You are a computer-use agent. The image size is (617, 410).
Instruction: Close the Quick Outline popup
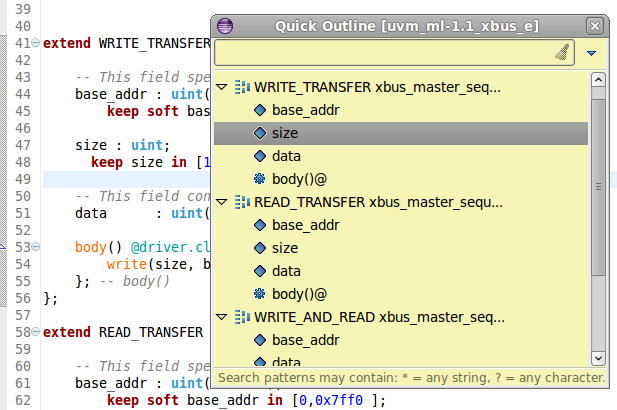[x=595, y=26]
